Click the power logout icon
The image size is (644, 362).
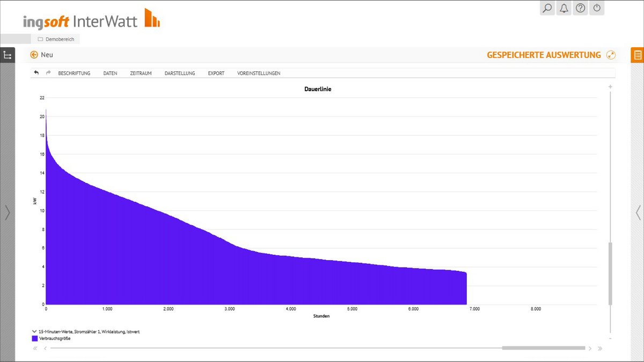tap(597, 8)
